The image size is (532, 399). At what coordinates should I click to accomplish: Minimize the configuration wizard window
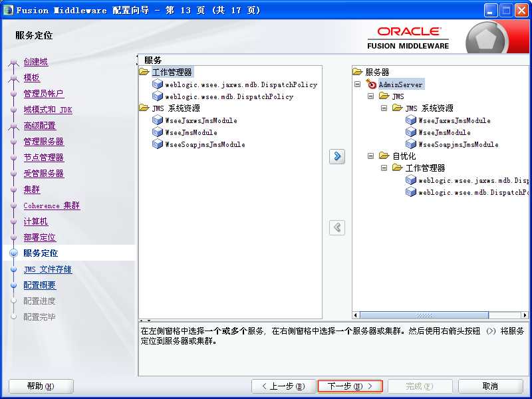point(490,10)
